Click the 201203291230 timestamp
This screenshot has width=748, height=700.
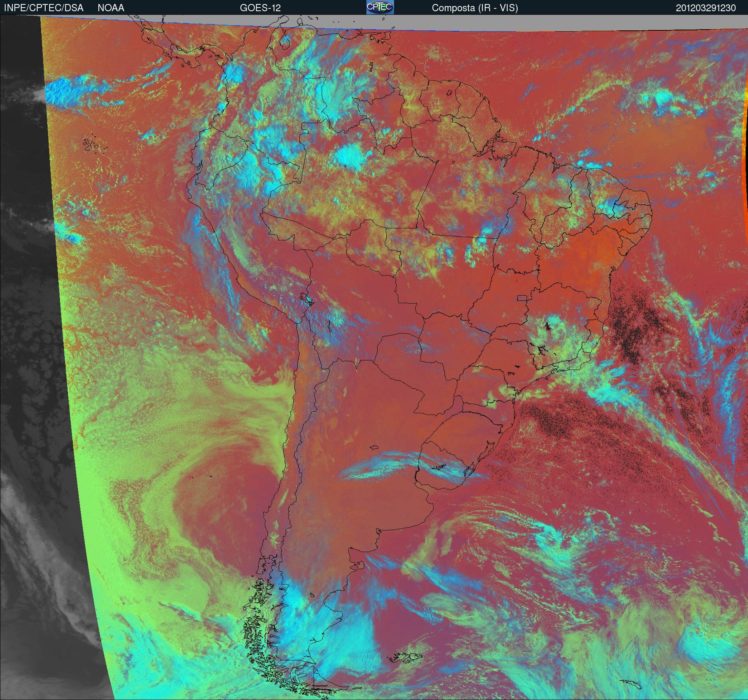pyautogui.click(x=706, y=8)
